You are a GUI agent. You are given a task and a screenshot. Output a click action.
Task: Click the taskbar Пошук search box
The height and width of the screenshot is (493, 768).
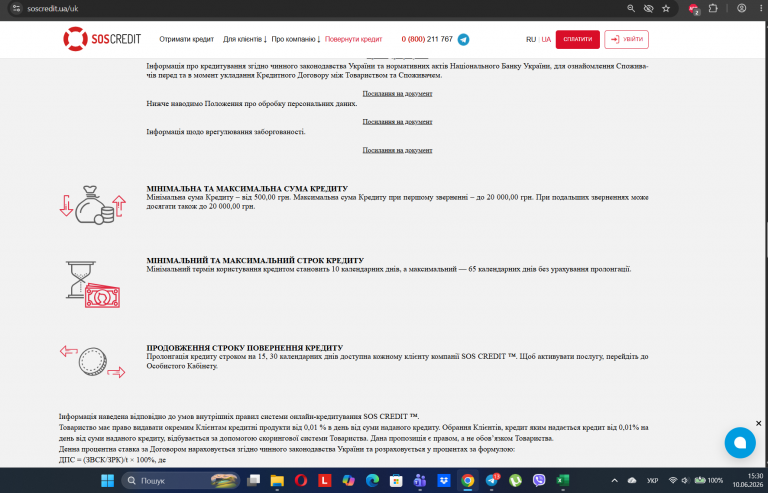coord(180,480)
